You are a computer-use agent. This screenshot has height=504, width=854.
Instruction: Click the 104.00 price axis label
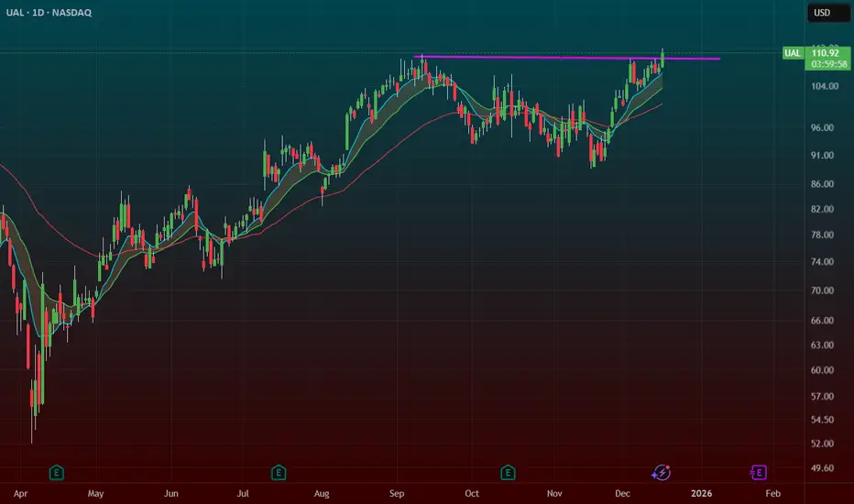825,86
